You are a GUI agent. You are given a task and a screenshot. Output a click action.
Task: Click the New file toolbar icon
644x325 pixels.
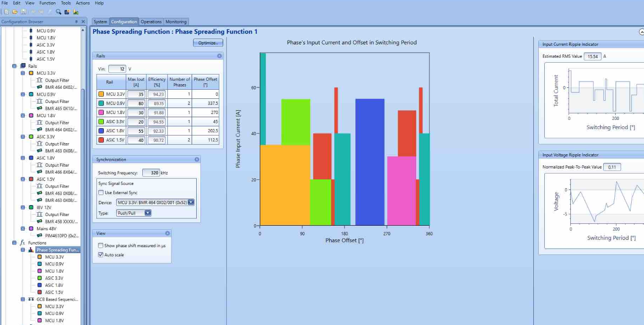coord(6,12)
